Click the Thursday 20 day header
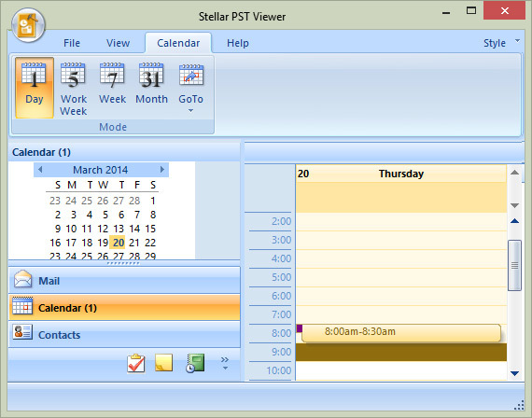532x418 pixels. (x=401, y=174)
